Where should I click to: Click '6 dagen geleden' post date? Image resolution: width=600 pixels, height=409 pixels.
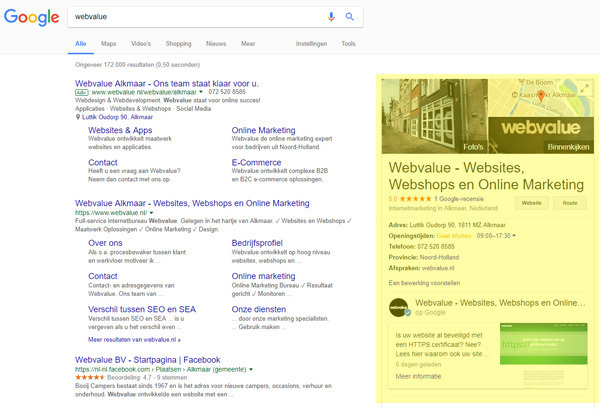418,364
